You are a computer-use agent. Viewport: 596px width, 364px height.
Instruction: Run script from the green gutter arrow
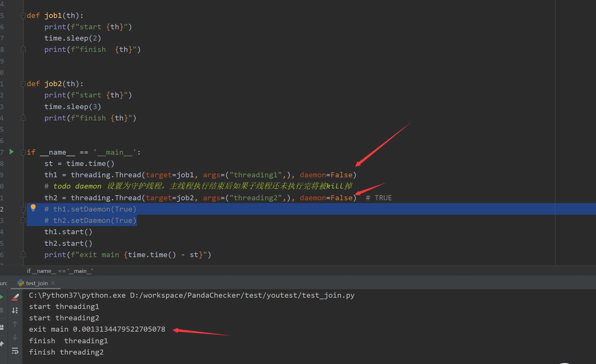(x=12, y=152)
